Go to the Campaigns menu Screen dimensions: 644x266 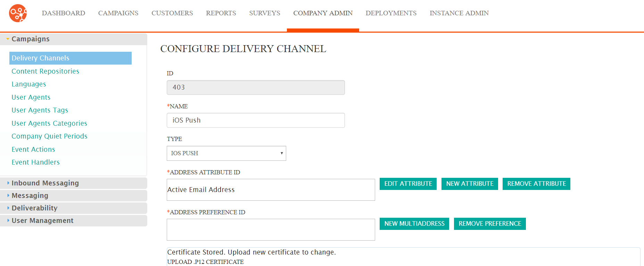click(118, 13)
